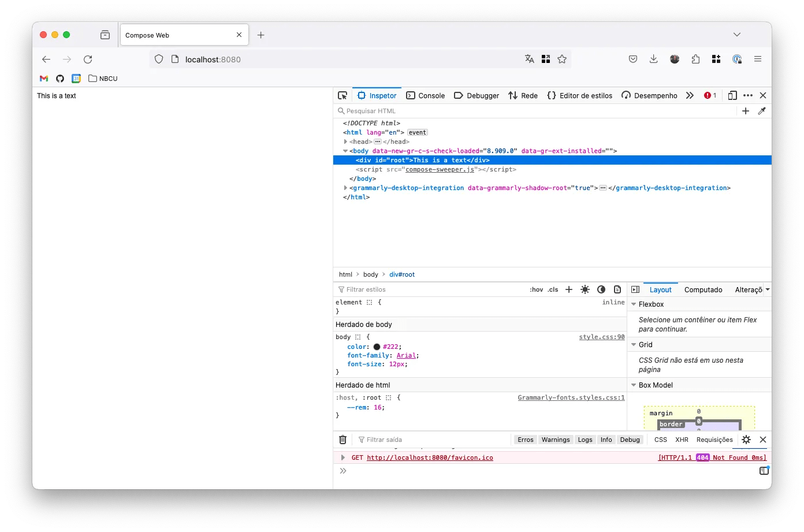Click html breadcrumb item
Viewport: 804px width, 532px height.
click(x=345, y=274)
